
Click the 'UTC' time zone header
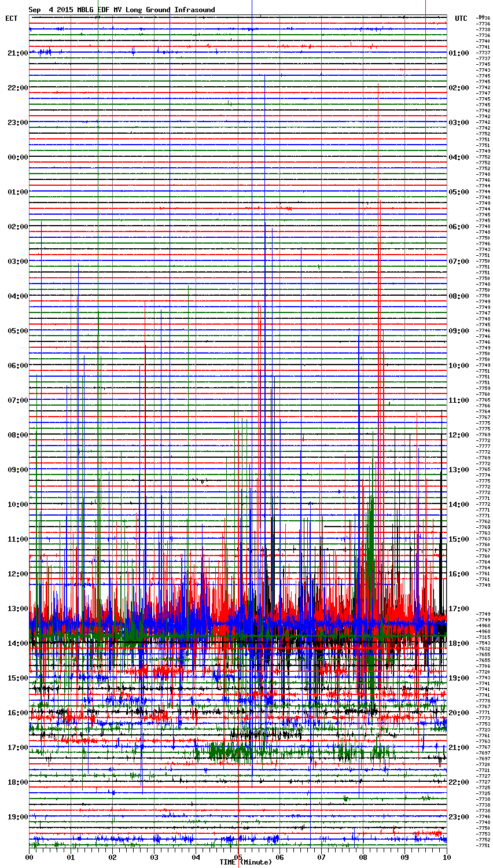click(x=461, y=19)
